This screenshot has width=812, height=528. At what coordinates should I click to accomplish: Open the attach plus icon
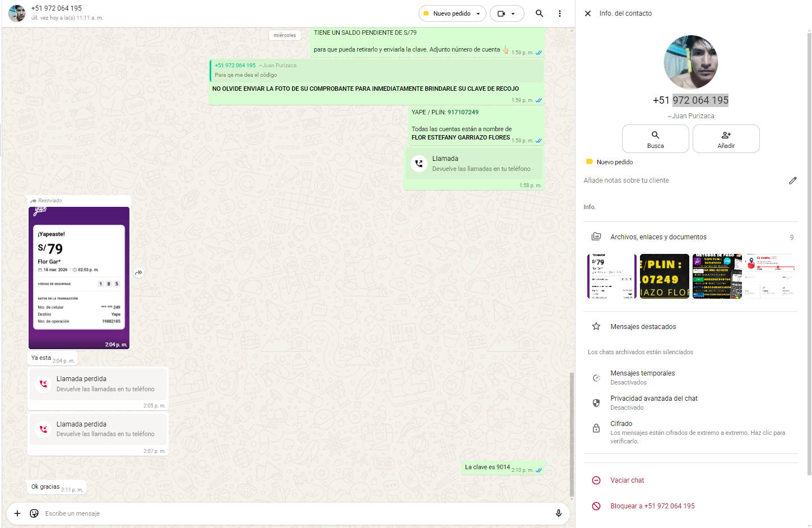(17, 513)
